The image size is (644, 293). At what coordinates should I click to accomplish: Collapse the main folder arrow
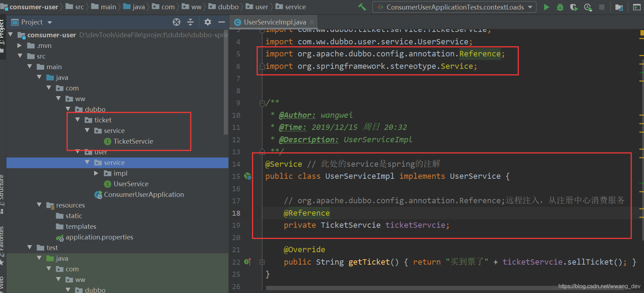[30, 67]
